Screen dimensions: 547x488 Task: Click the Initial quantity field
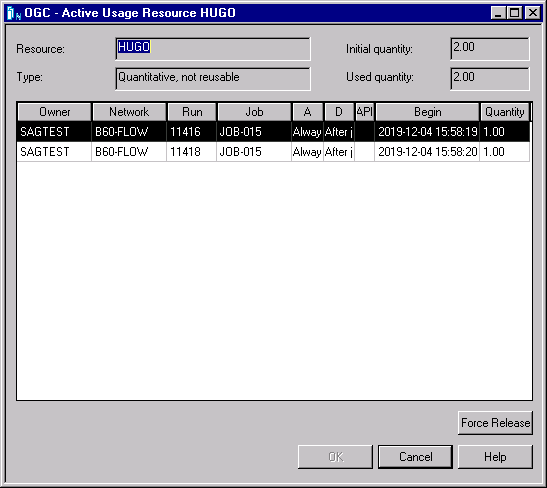point(490,49)
